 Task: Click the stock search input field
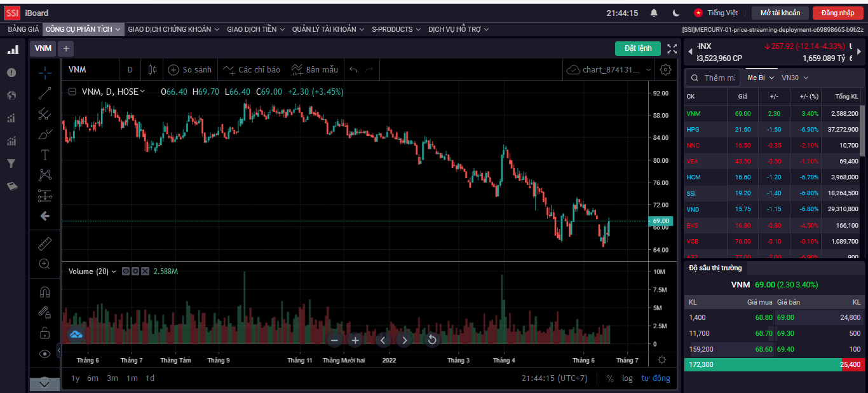712,78
